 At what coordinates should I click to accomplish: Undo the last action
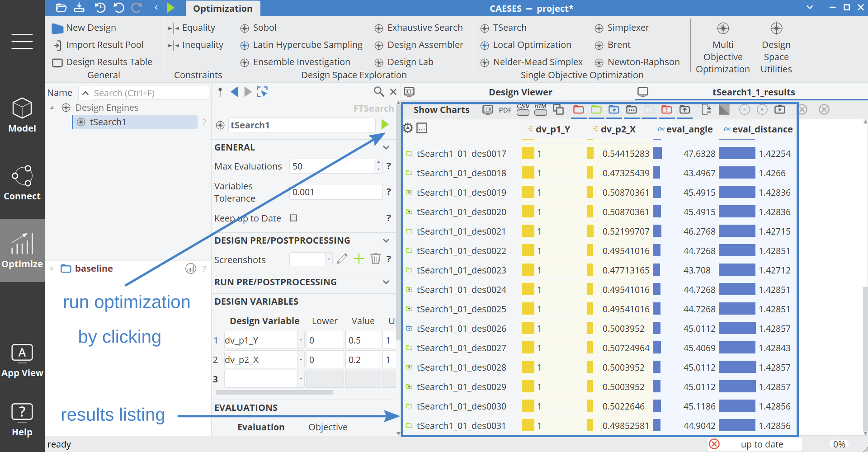point(118,8)
